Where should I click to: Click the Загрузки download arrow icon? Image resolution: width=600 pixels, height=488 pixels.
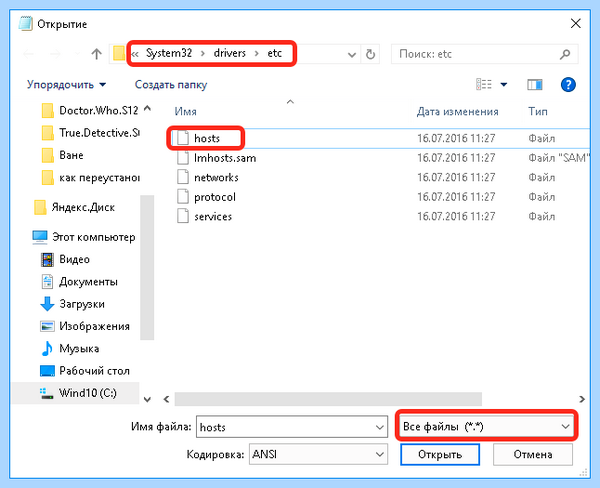47,304
